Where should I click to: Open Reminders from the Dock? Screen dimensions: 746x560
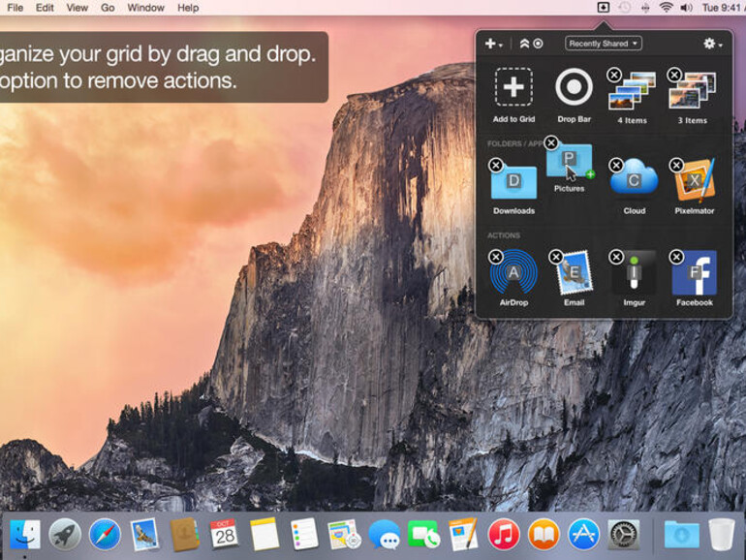(x=304, y=534)
